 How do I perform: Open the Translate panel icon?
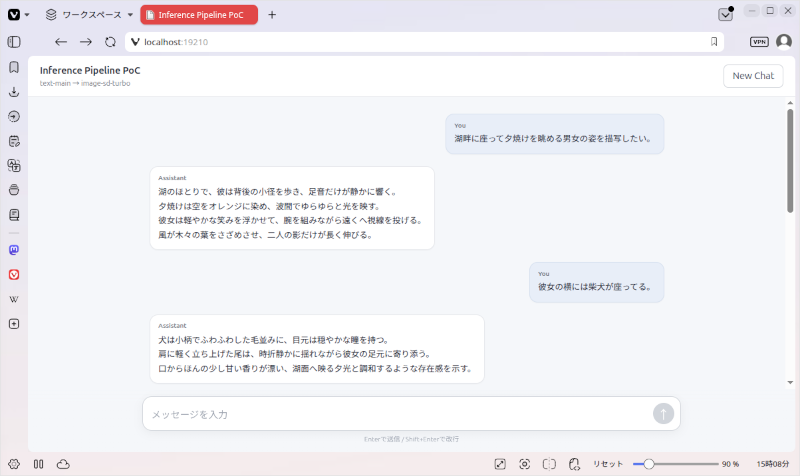click(x=14, y=165)
